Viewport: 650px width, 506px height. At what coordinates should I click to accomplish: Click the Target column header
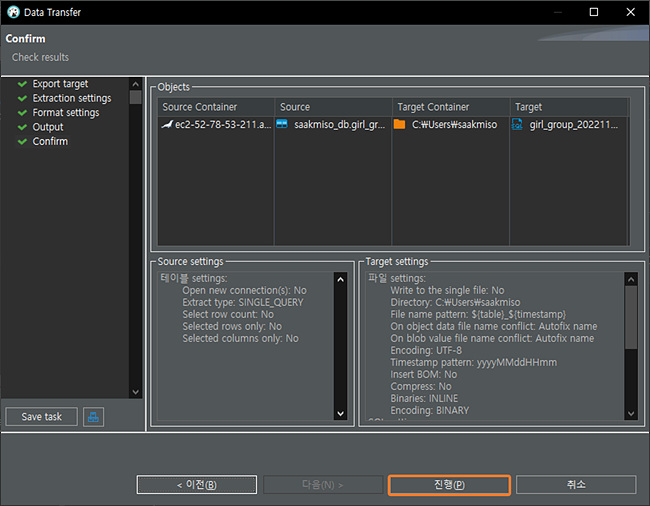pyautogui.click(x=570, y=107)
